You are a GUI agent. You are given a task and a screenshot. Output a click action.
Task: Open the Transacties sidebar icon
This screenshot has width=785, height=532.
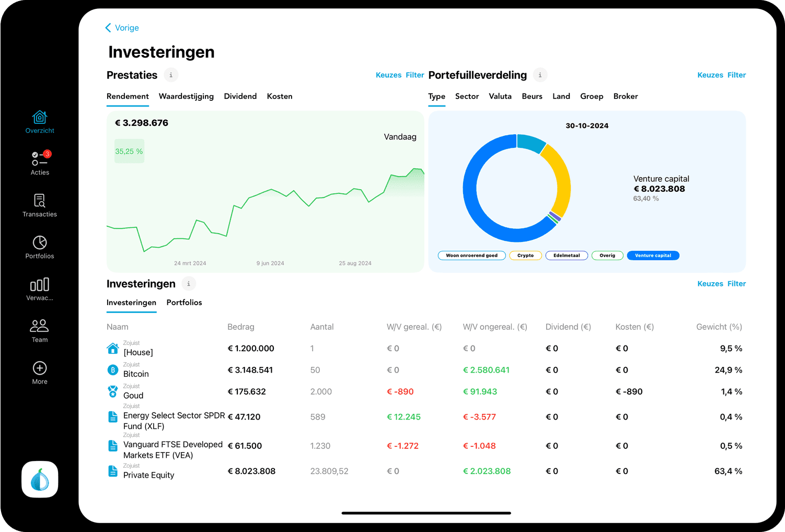[x=40, y=205]
